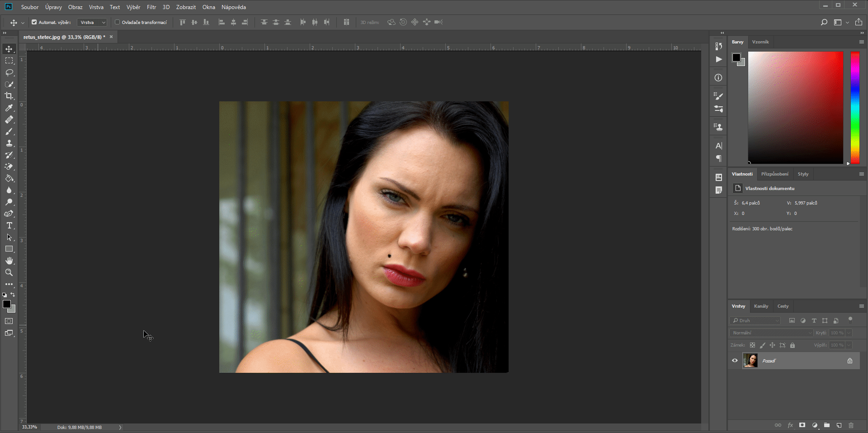Open the search icon in the options bar

824,22
